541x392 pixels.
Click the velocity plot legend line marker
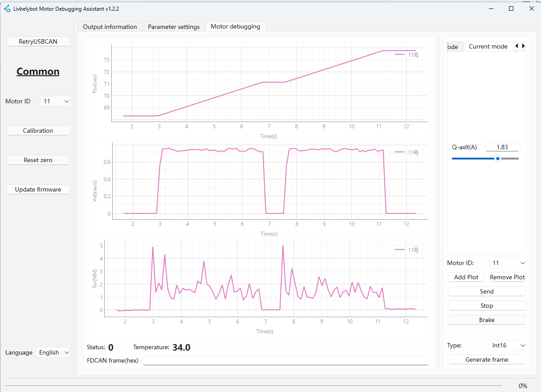[400, 152]
